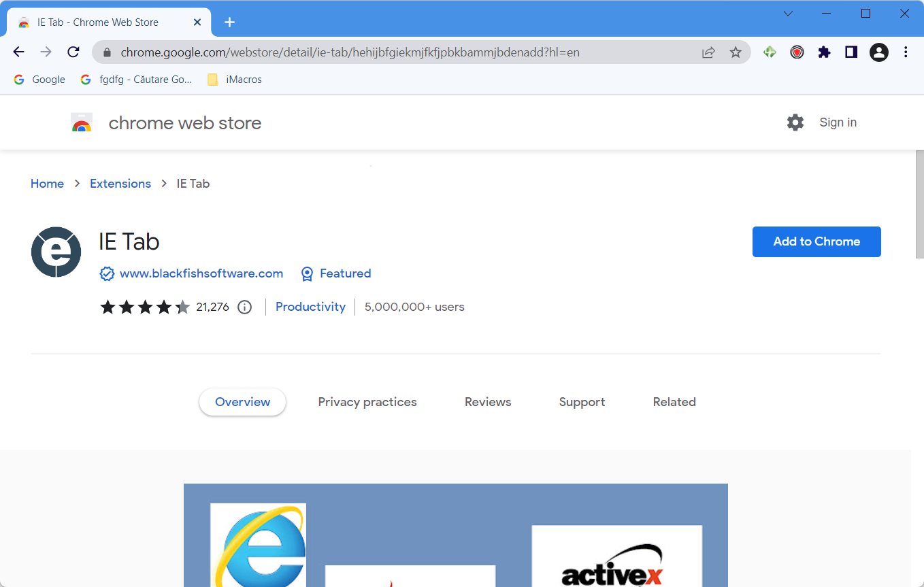The image size is (924, 587).
Task: Open the profile avatar icon
Action: coord(879,52)
